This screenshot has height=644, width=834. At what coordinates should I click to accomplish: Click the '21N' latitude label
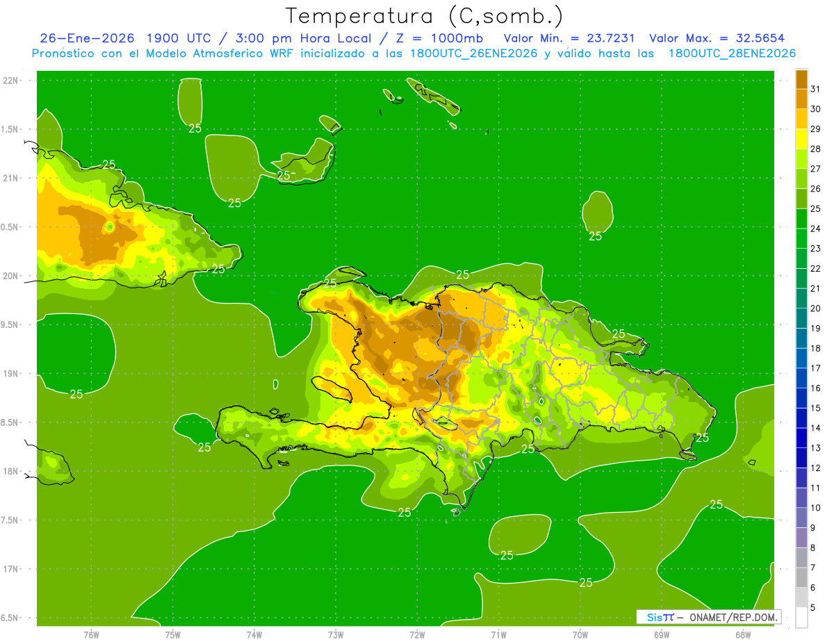[11, 178]
